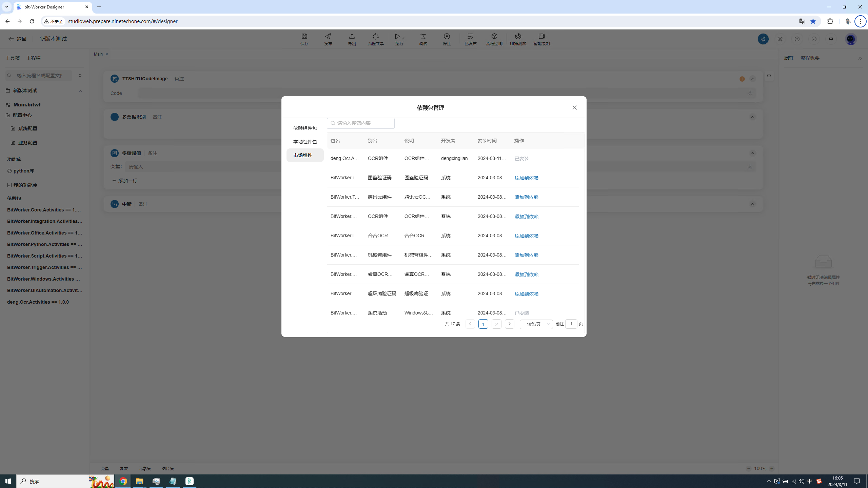The height and width of the screenshot is (488, 868).
Task: Switch to 依赖组件包 tab
Action: point(305,128)
